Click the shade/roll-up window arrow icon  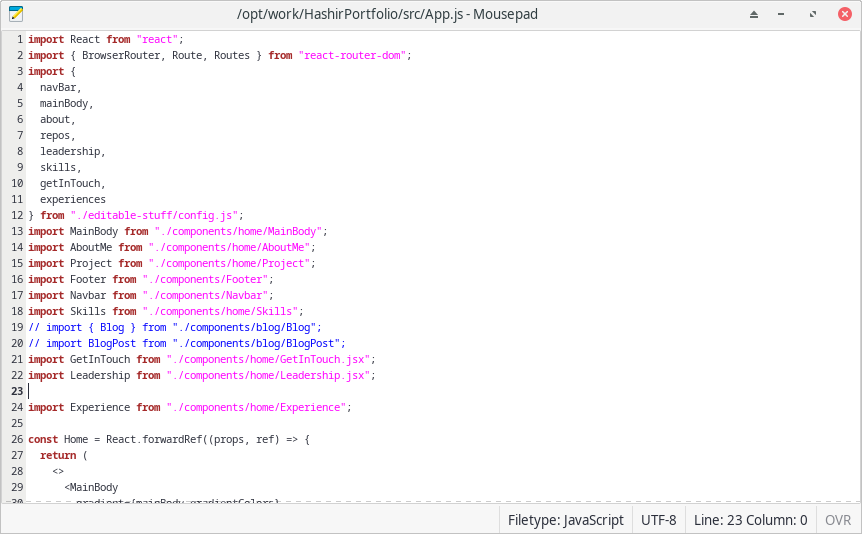coord(754,14)
